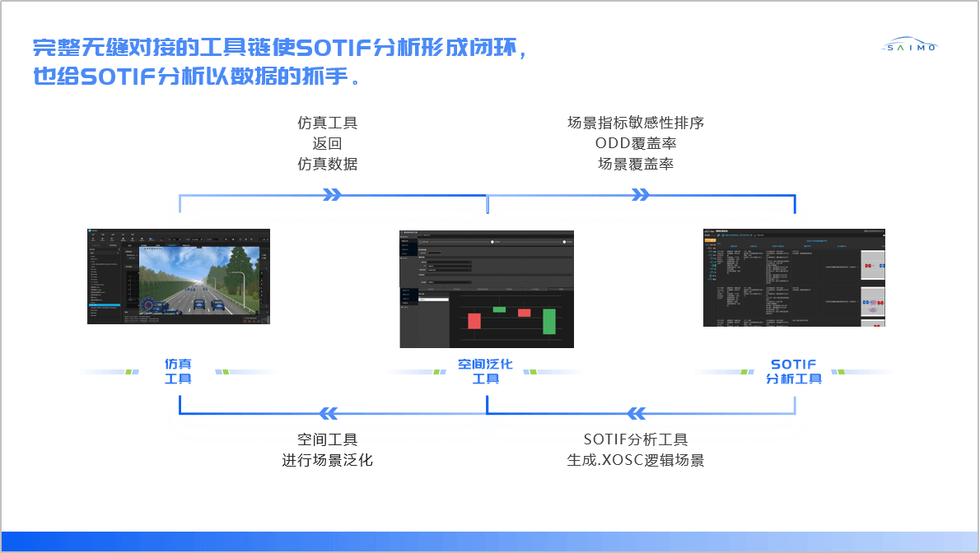The image size is (980, 553).
Task: Click the SOTIF分析工具 blue label
Action: coord(794,371)
